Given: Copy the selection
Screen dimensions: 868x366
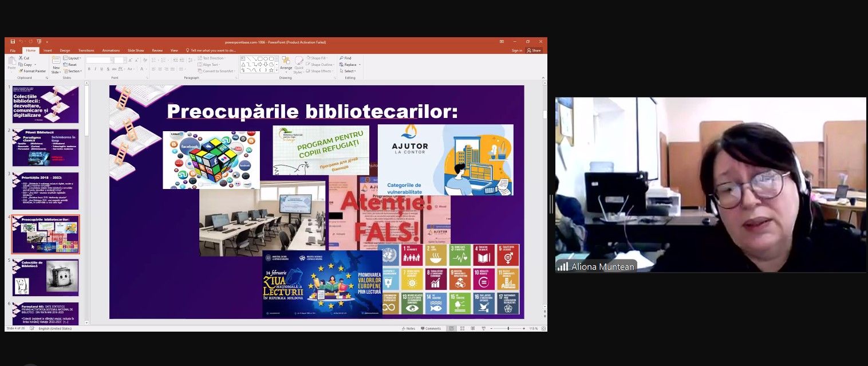Looking at the screenshot, I should (x=26, y=65).
